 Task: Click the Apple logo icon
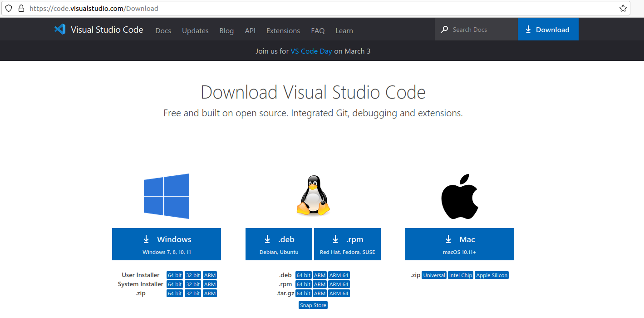click(x=459, y=196)
